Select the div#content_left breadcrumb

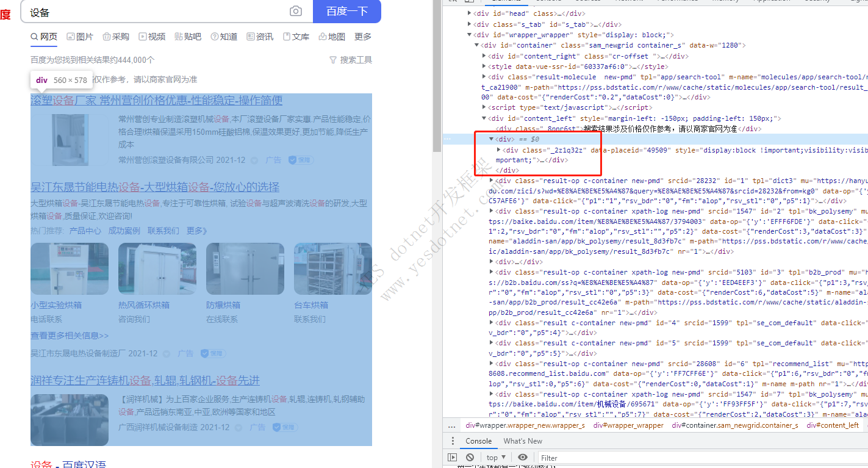(833, 425)
